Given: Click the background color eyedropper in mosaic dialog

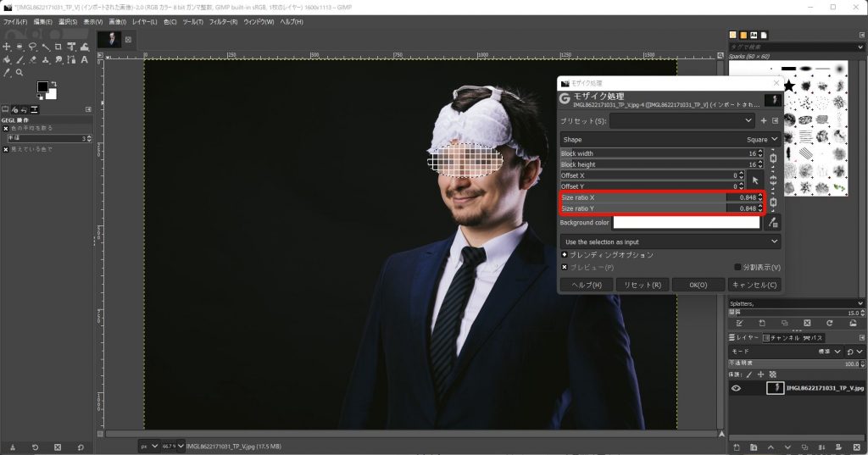Looking at the screenshot, I should pos(772,223).
